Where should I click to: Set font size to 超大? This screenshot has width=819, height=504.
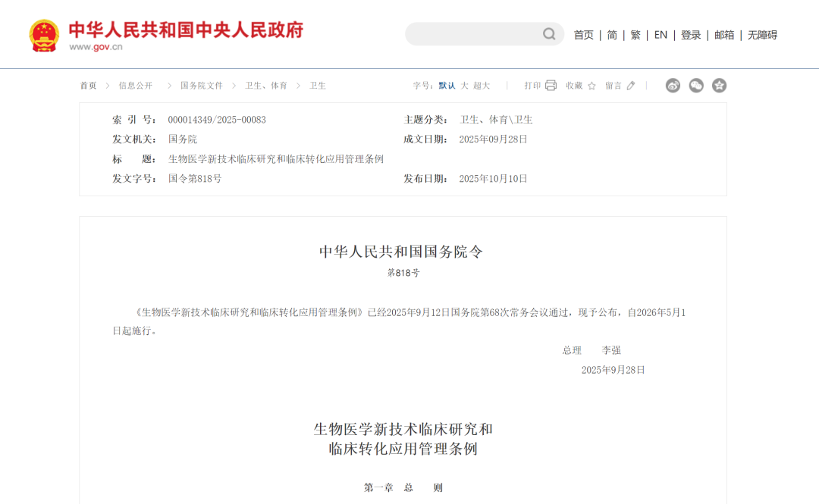(482, 86)
